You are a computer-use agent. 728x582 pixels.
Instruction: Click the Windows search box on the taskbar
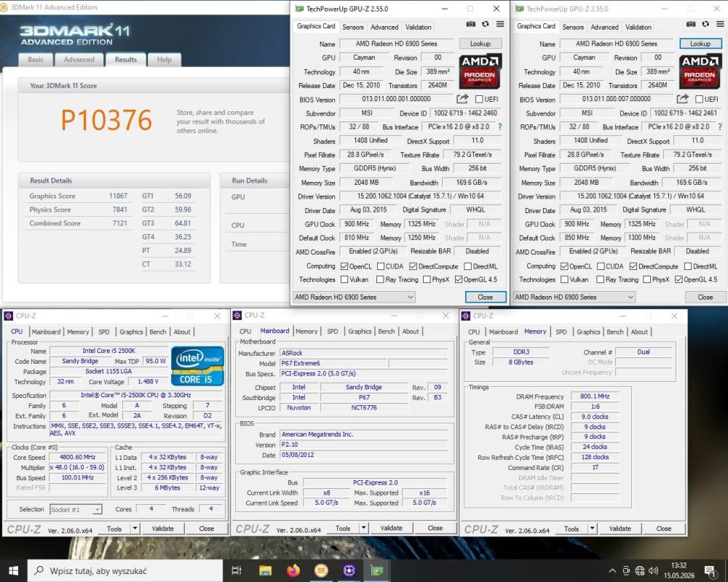[125, 570]
